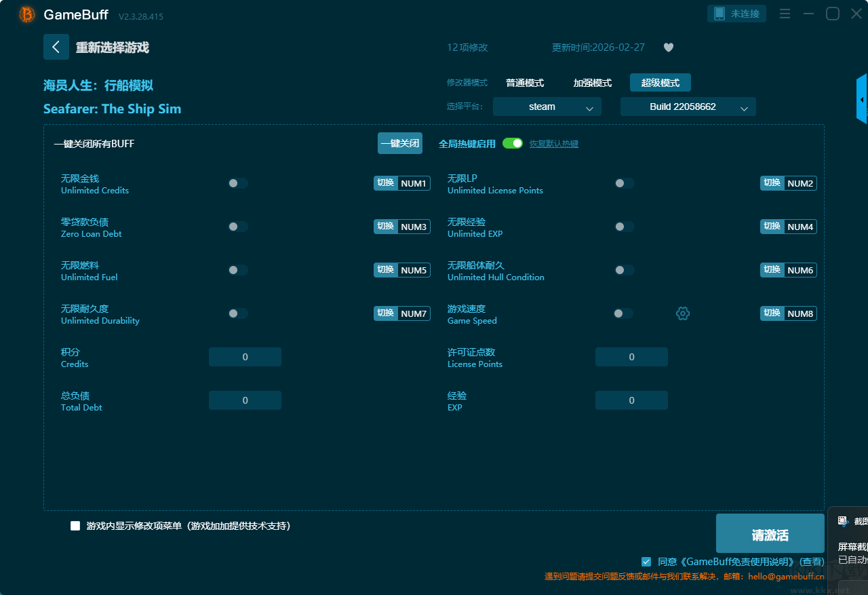Viewport: 868px width, 595px height.
Task: Open the disclaimer 查看 link
Action: tap(812, 562)
